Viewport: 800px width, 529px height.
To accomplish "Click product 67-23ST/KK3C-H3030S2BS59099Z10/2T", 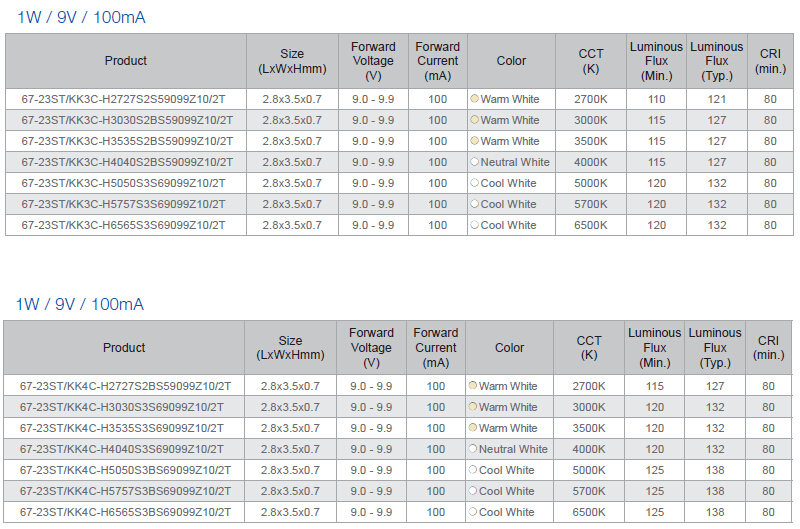I will (x=127, y=120).
